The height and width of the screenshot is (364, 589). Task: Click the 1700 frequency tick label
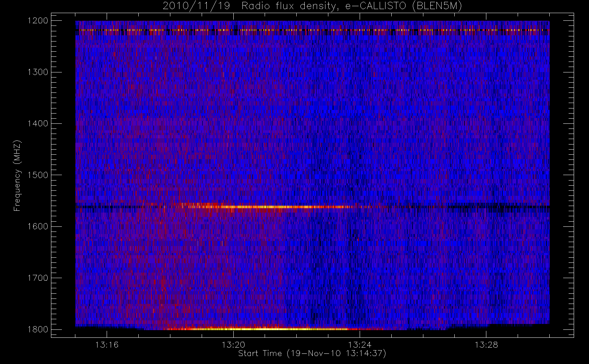(x=38, y=278)
